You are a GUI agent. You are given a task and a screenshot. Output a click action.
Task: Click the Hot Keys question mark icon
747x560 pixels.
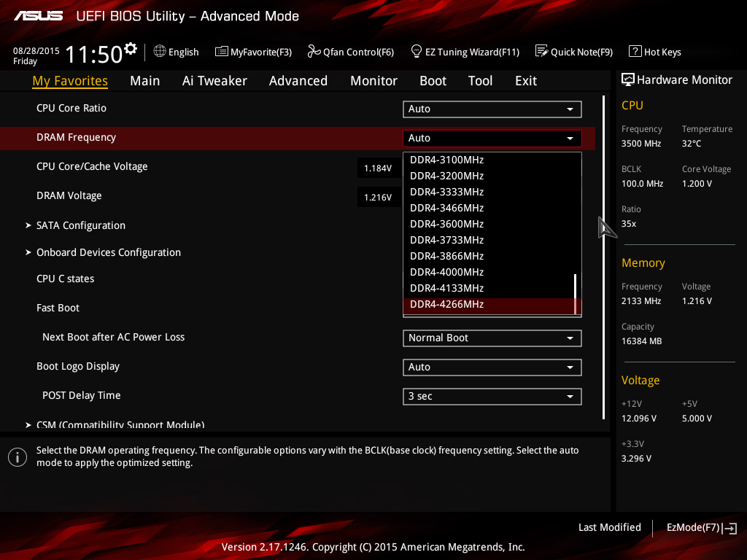coord(635,51)
